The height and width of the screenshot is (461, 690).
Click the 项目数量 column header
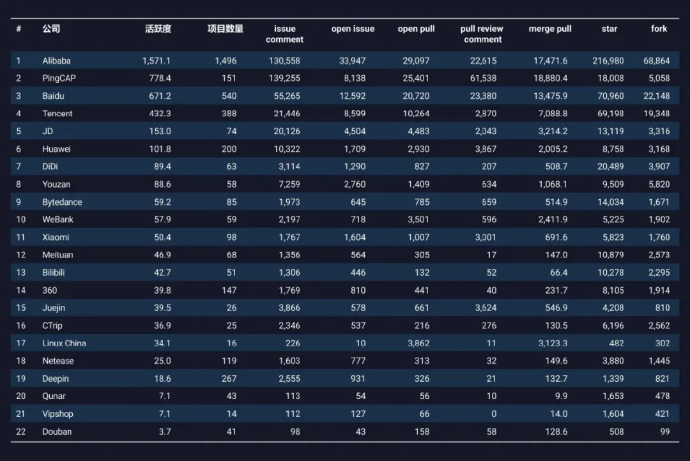pyautogui.click(x=225, y=29)
